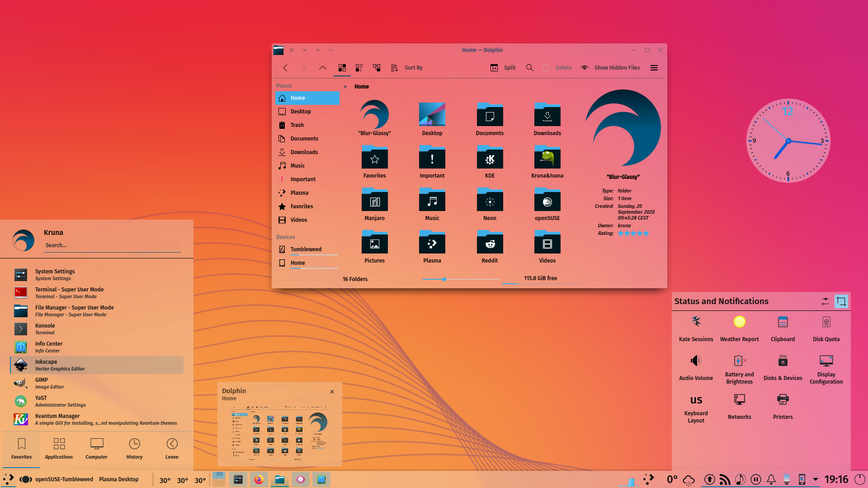Launch Inkscape from the launcher
868x488 pixels.
click(x=97, y=365)
